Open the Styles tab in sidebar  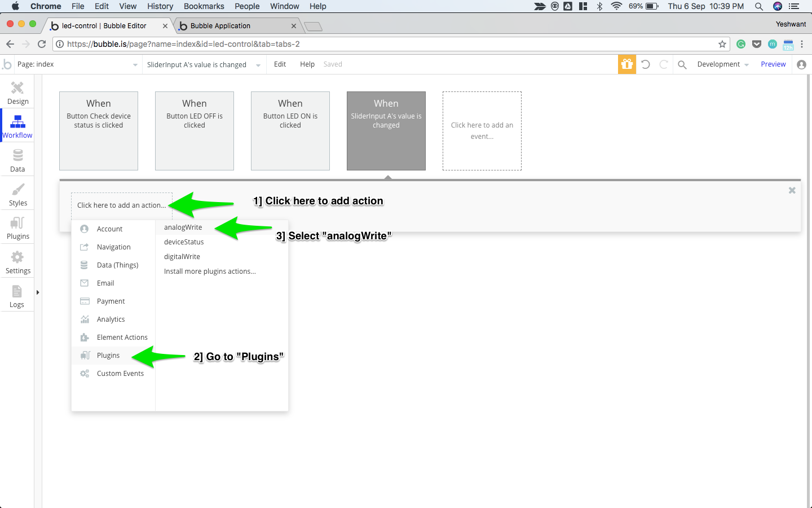point(17,194)
